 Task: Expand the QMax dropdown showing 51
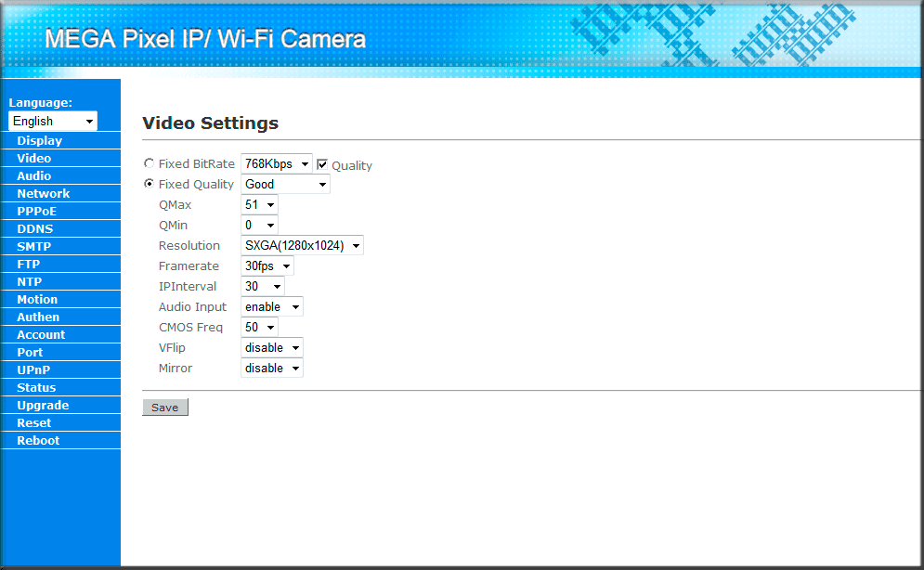(259, 204)
